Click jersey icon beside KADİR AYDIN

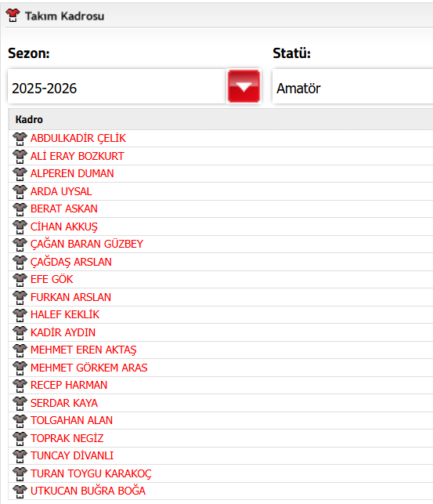coord(20,332)
